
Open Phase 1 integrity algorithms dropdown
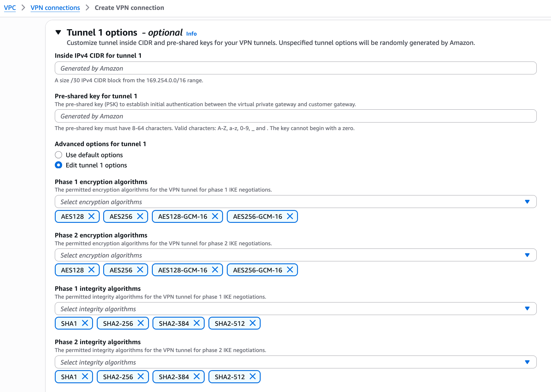click(x=295, y=309)
